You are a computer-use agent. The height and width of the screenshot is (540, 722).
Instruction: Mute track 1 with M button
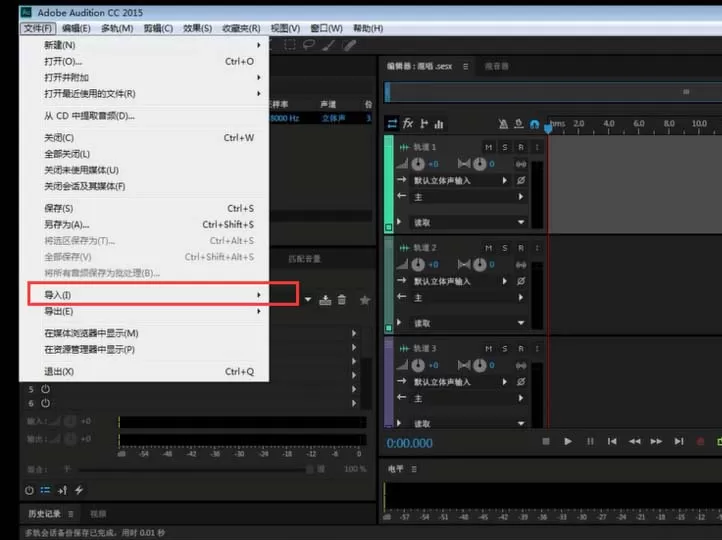489,147
